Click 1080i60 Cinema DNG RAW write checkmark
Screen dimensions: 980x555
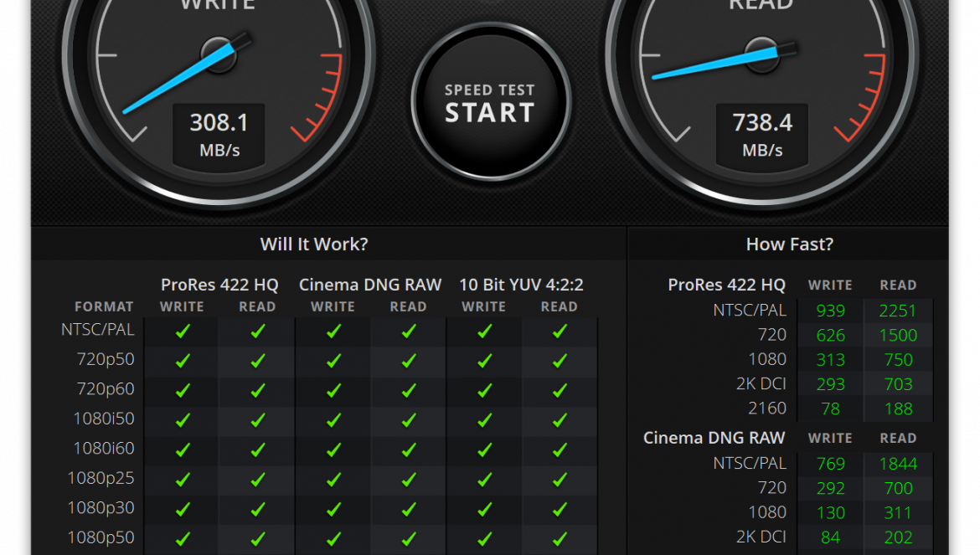click(333, 450)
